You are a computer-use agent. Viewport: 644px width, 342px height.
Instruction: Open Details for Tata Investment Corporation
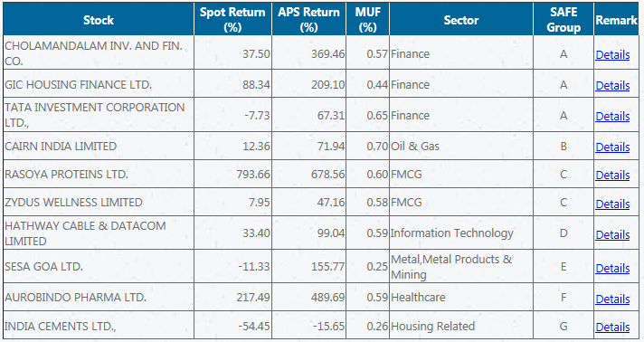pyautogui.click(x=612, y=117)
